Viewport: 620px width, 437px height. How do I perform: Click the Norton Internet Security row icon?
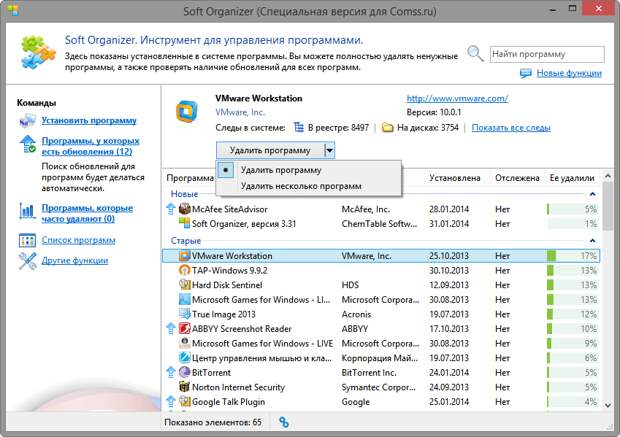click(184, 387)
